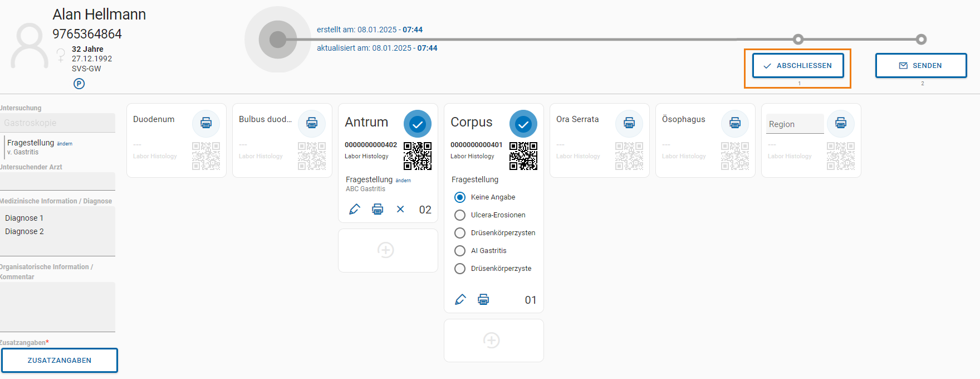The height and width of the screenshot is (379, 980).
Task: Click the Ora Serrata card title
Action: point(577,119)
